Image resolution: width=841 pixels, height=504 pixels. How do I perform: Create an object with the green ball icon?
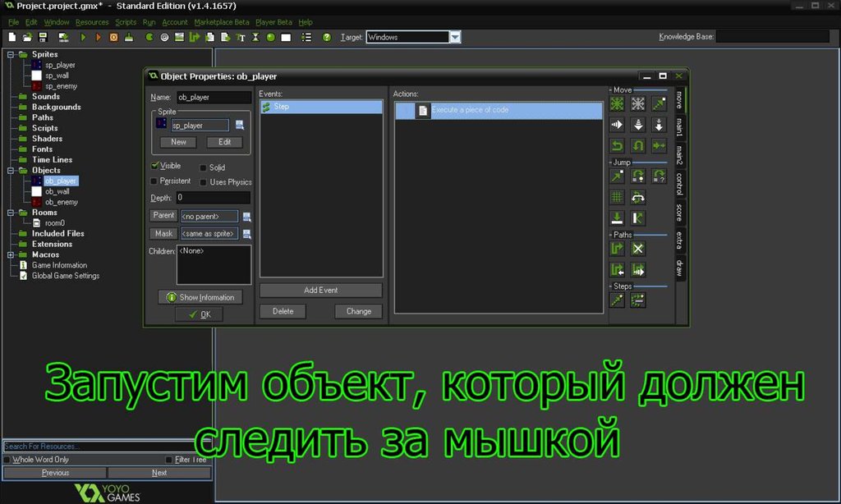(x=271, y=37)
